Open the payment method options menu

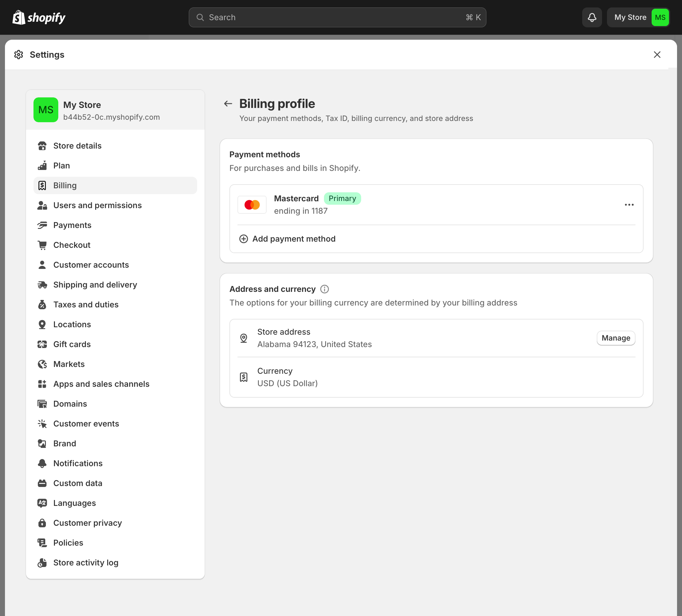(x=629, y=204)
